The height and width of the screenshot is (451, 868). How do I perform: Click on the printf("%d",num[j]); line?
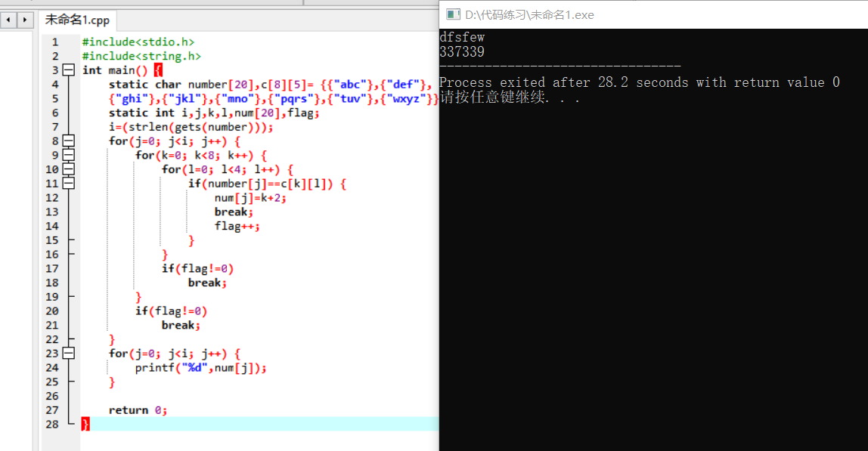click(201, 368)
